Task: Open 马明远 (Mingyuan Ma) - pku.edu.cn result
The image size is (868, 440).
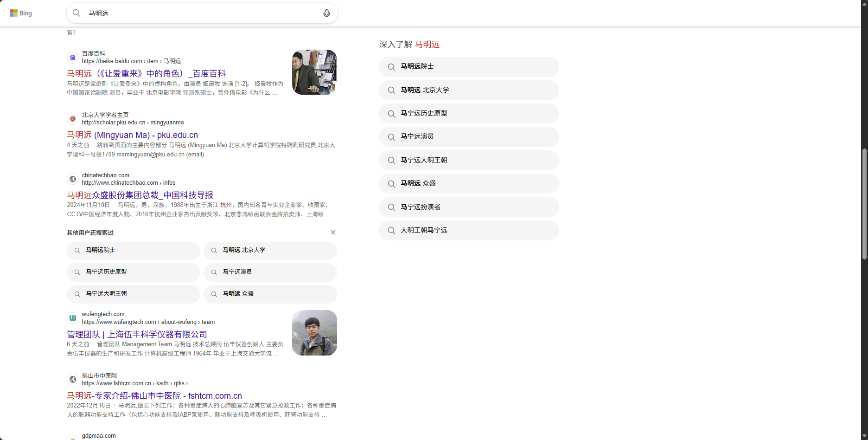Action: point(132,135)
